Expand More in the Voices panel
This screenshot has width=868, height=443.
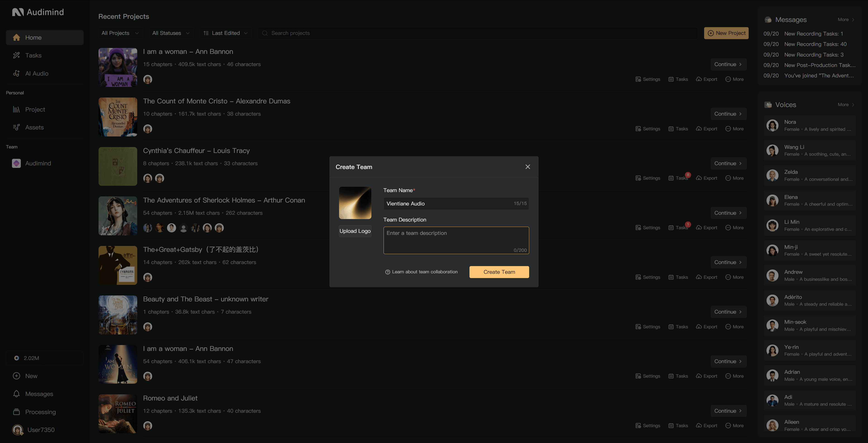tap(846, 105)
